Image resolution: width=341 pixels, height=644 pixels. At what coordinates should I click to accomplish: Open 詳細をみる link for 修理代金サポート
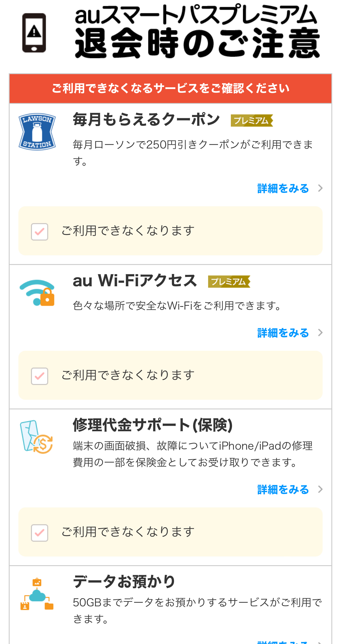pos(283,490)
